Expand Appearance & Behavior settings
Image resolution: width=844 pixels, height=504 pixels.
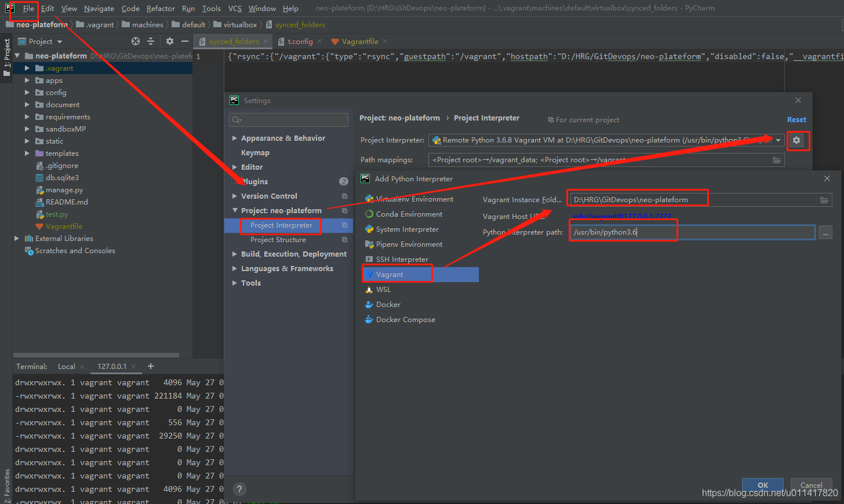pos(235,138)
